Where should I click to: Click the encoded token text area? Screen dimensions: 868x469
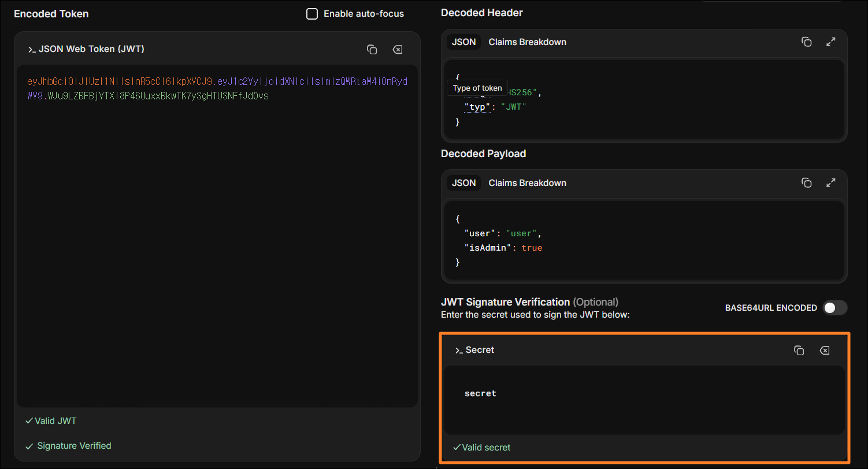217,236
